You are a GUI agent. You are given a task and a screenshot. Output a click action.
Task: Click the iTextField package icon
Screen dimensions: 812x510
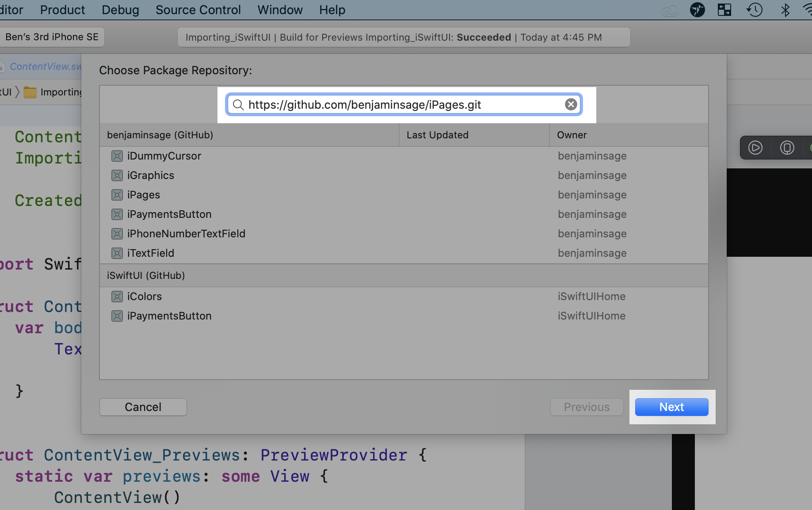click(117, 253)
